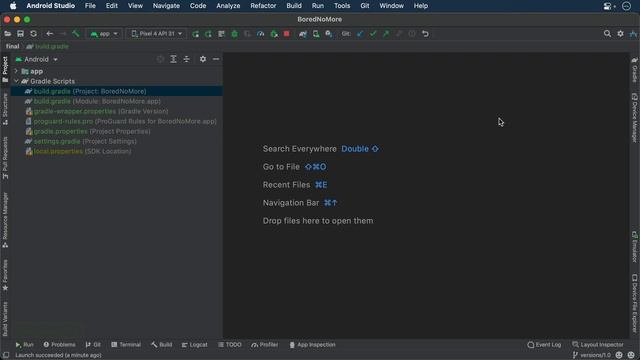640x360 pixels.
Task: Toggle the Pull Requests side tab
Action: point(5,158)
